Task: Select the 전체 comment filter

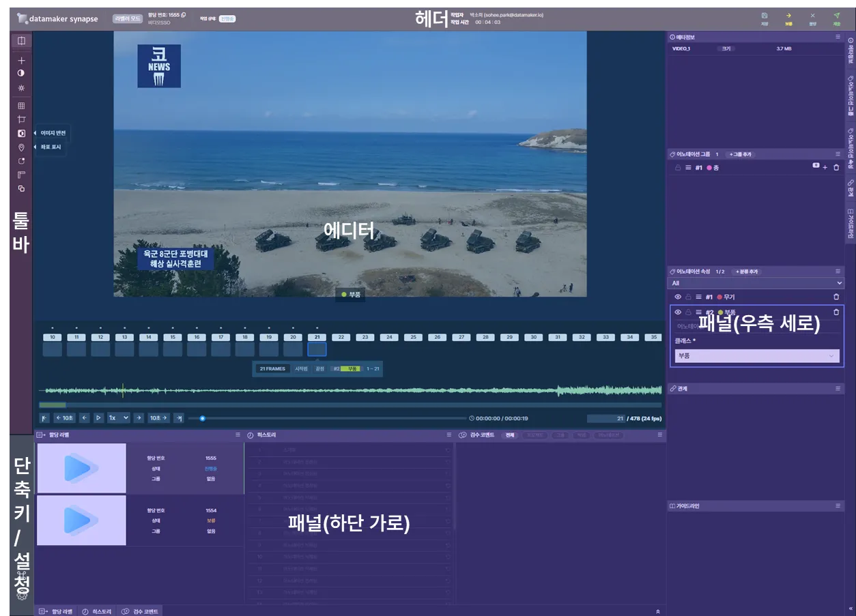Action: [x=510, y=435]
